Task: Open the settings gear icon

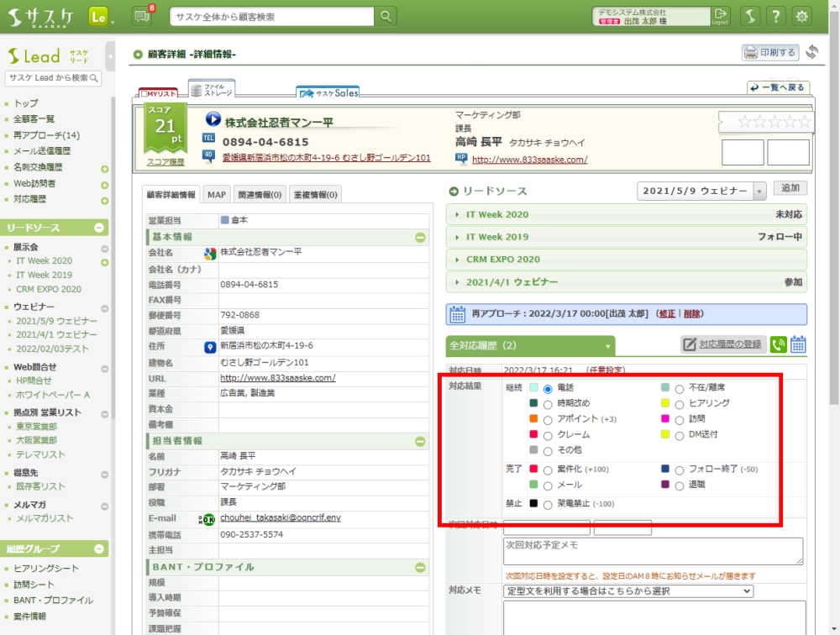Action: (x=802, y=17)
